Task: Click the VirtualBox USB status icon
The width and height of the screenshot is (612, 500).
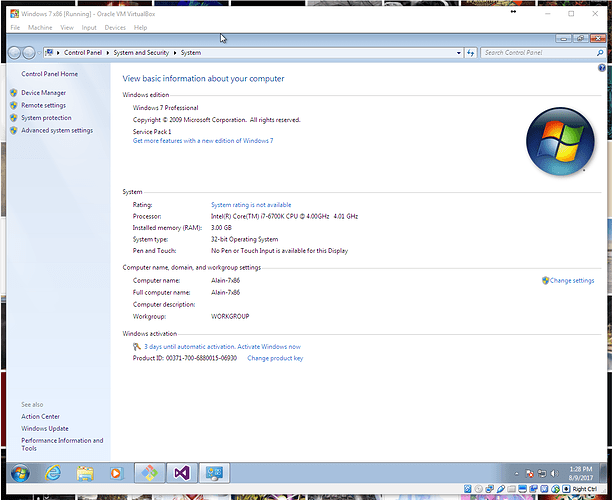Action: point(501,489)
